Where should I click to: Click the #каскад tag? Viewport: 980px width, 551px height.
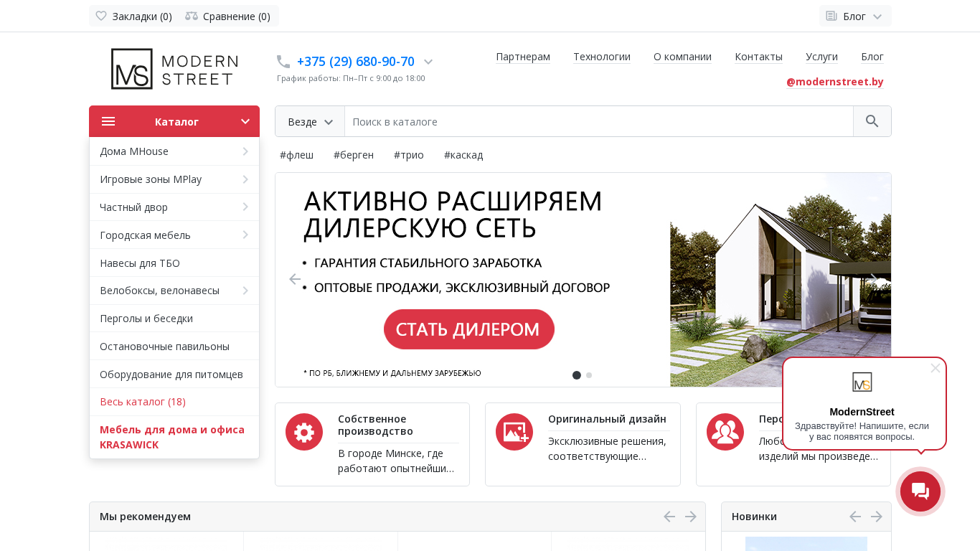tap(463, 155)
